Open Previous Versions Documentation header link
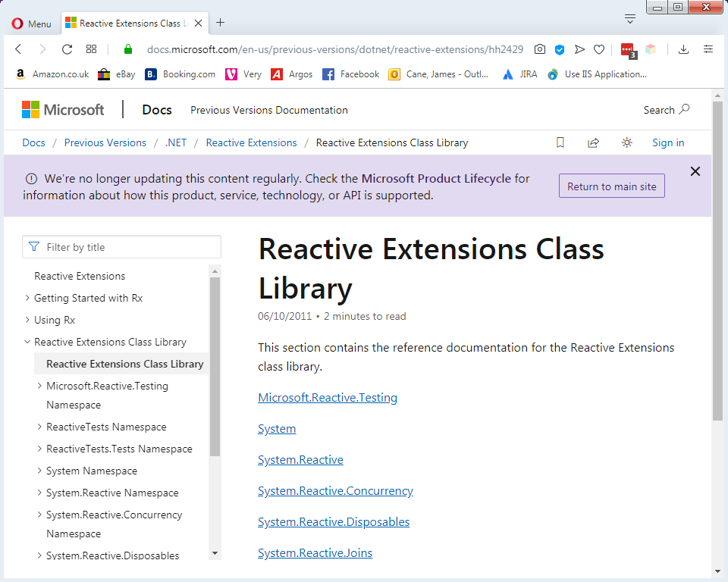This screenshot has height=582, width=728. [x=268, y=110]
